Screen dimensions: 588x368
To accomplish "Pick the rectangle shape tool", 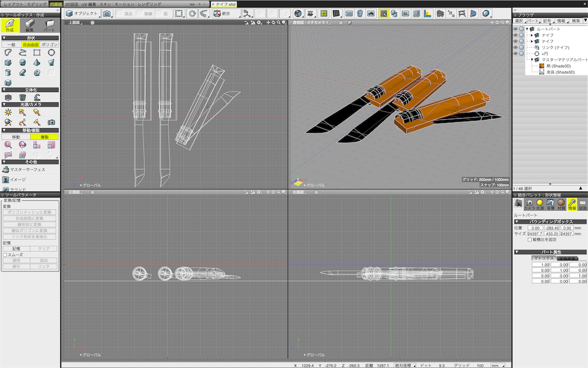I will click(x=37, y=52).
